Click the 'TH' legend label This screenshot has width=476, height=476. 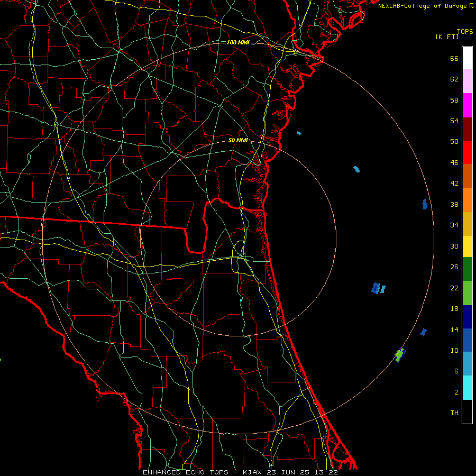click(454, 413)
